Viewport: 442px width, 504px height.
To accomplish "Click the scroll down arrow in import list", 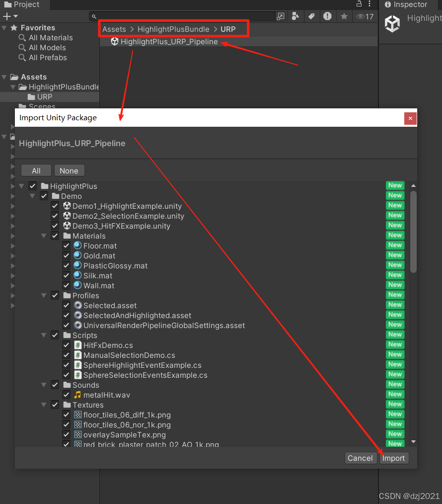I will [x=413, y=442].
